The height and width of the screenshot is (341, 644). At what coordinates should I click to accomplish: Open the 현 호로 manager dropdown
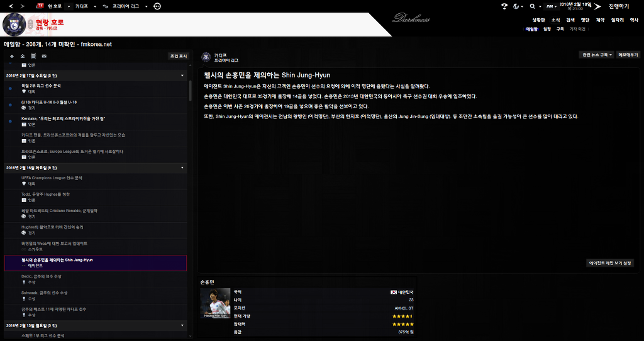pos(69,6)
